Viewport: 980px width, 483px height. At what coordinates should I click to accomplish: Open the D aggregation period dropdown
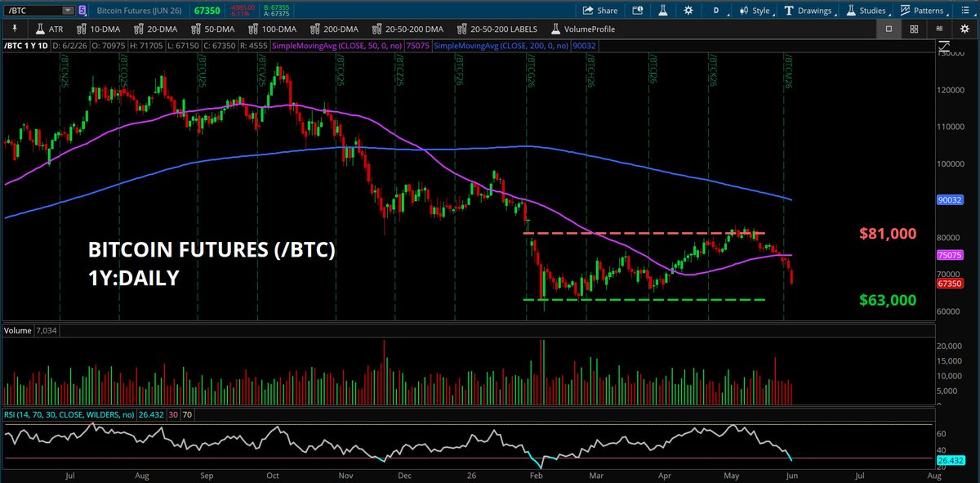point(716,11)
